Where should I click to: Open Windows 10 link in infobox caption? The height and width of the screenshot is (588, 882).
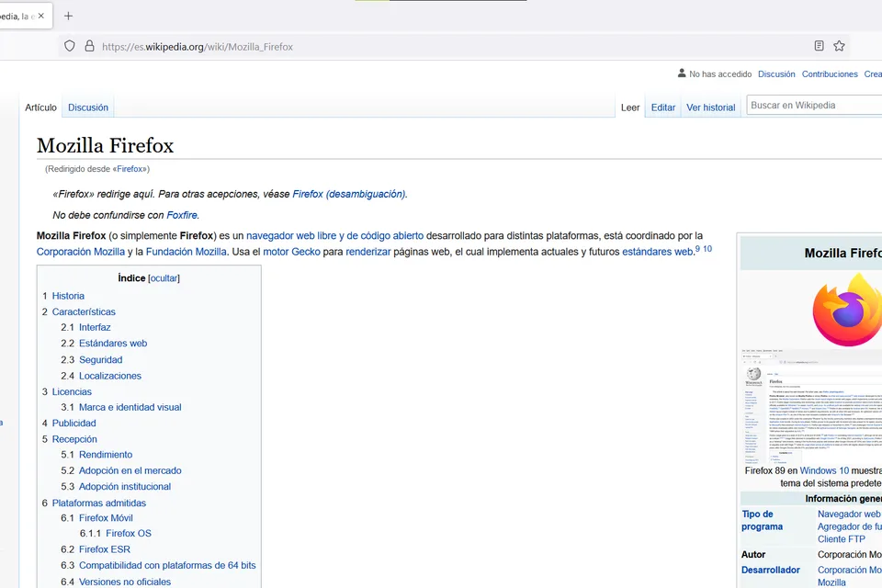[824, 470]
